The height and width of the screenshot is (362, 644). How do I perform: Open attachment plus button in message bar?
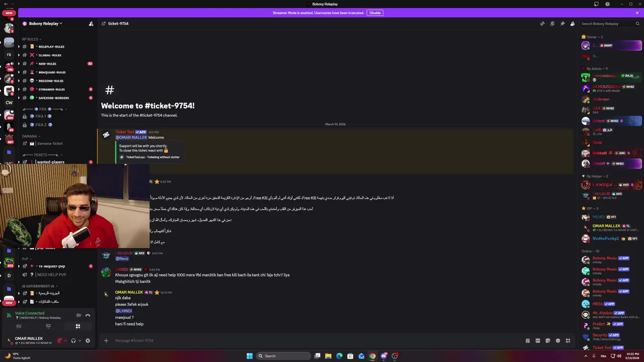click(106, 340)
